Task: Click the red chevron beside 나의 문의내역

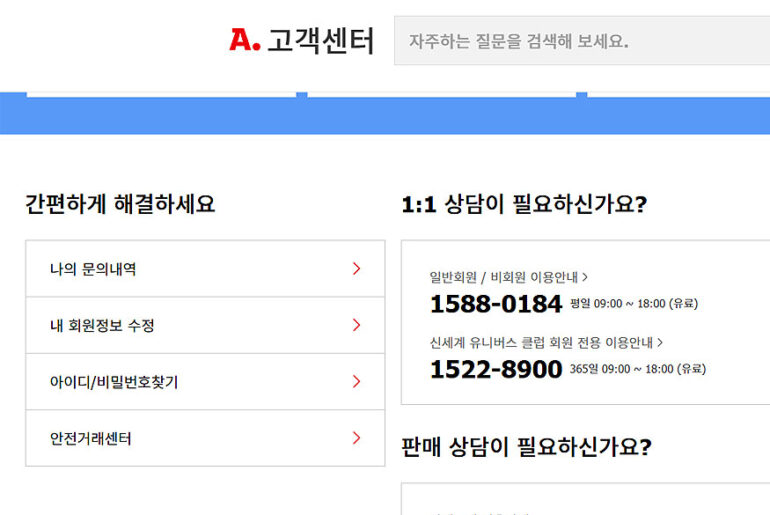Action: pos(356,268)
